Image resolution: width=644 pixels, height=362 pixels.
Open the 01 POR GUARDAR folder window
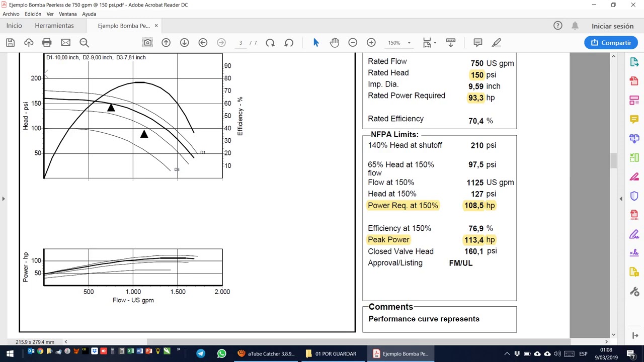[332, 353]
